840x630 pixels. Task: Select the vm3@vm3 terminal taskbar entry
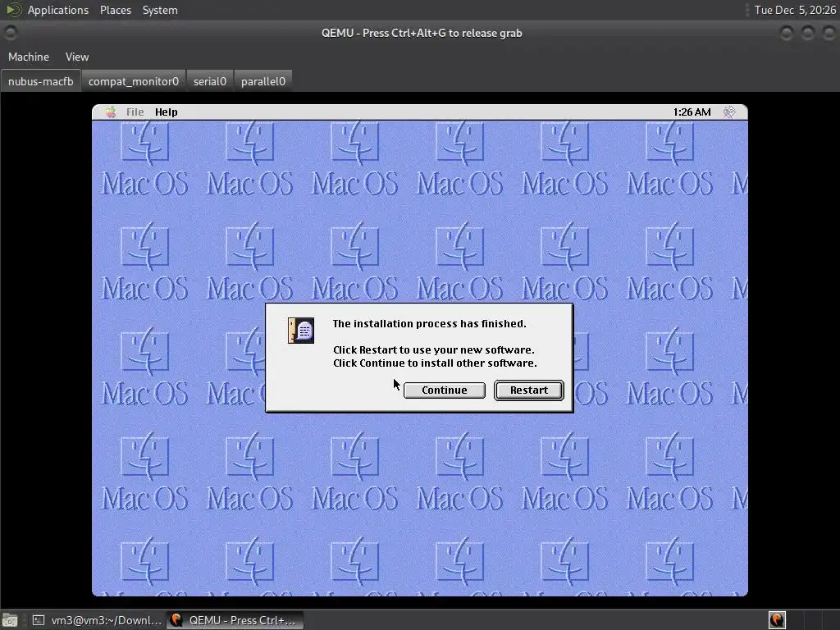click(x=97, y=620)
